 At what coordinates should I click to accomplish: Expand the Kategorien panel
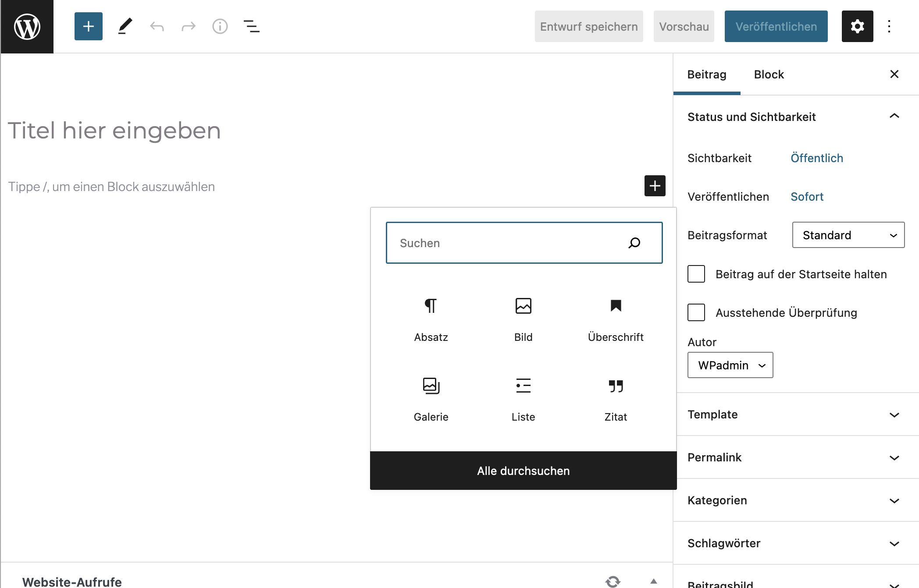click(794, 500)
